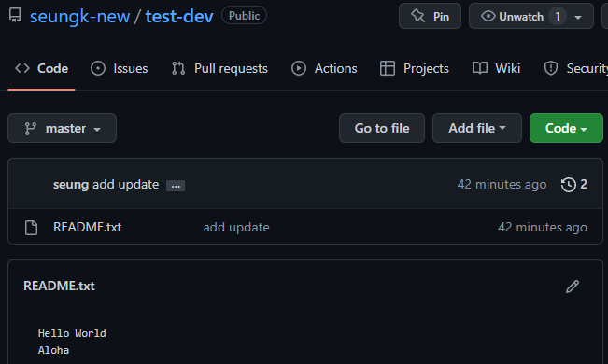The height and width of the screenshot is (364, 608).
Task: Click the Public visibility badge
Action: click(244, 16)
